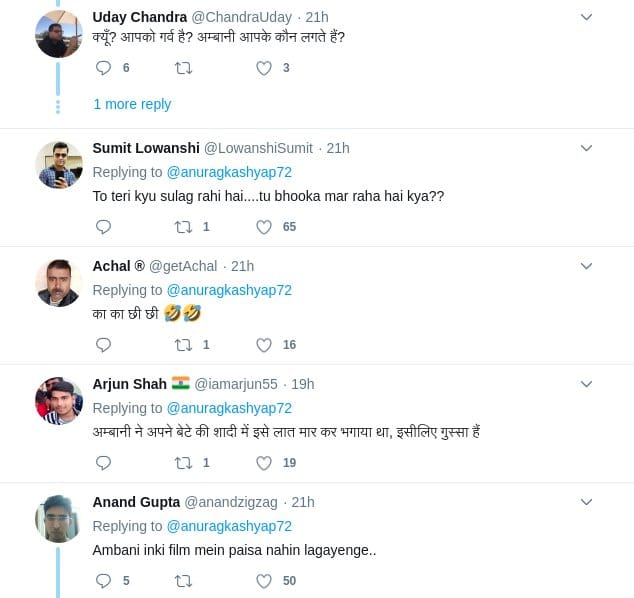Like Sumit Lowanshi's tweet with 65 likes

(264, 227)
